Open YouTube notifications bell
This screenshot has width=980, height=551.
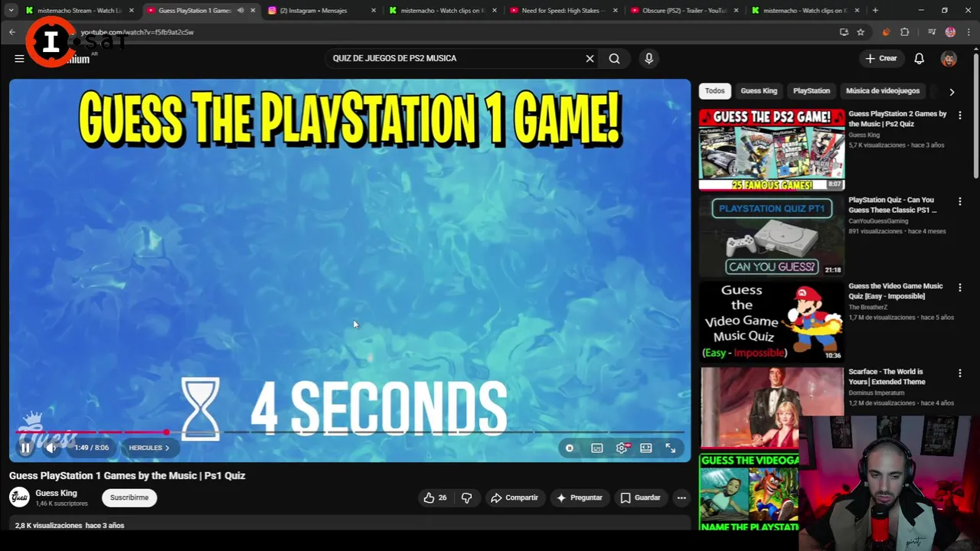click(x=920, y=59)
